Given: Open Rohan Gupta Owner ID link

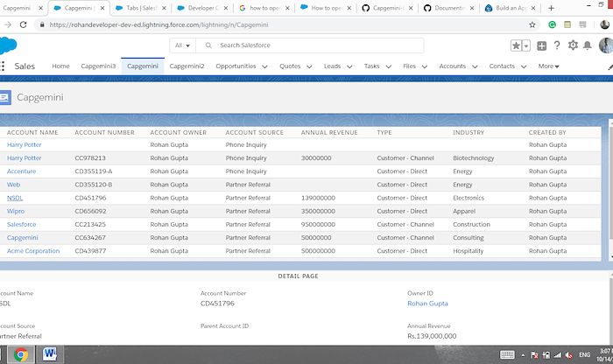Looking at the screenshot, I should click(x=427, y=304).
